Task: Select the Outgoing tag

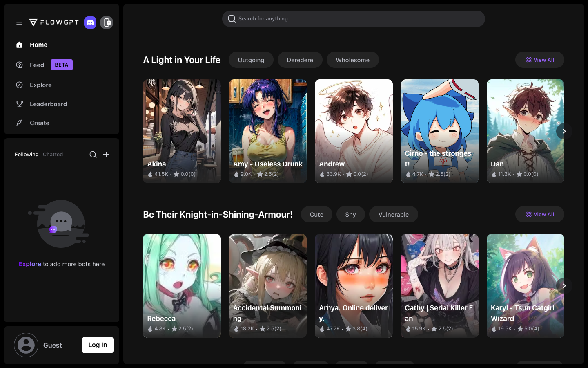Action: coord(251,60)
